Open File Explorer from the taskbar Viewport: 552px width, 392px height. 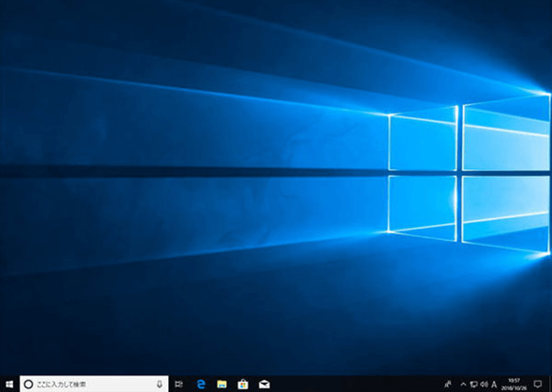[222, 384]
